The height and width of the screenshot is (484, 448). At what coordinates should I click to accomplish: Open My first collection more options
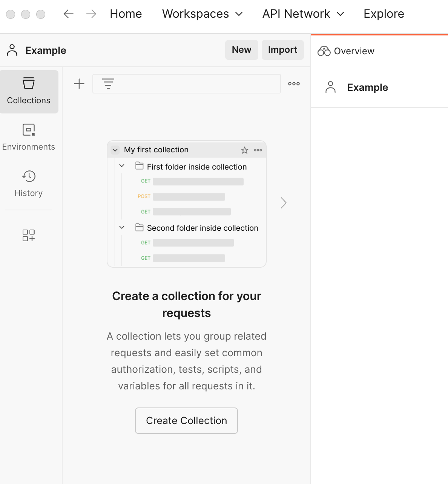[258, 150]
